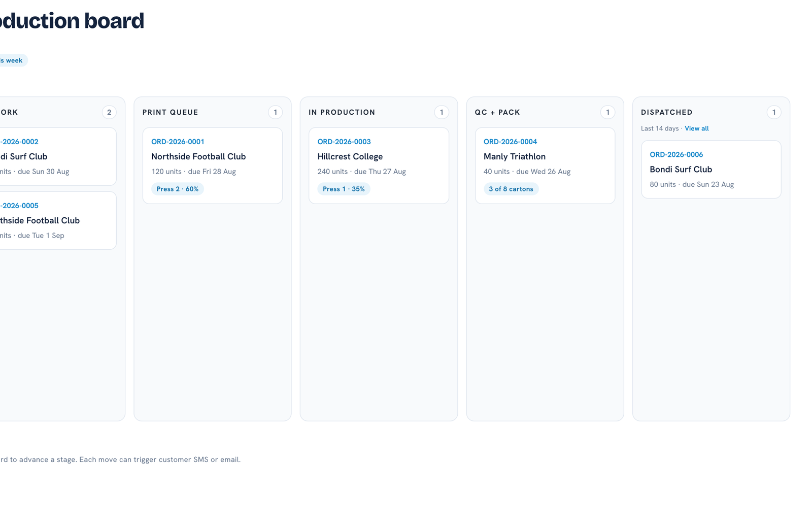Select the Northside Football Club card title in Print Queue
The height and width of the screenshot is (528, 812).
198,156
